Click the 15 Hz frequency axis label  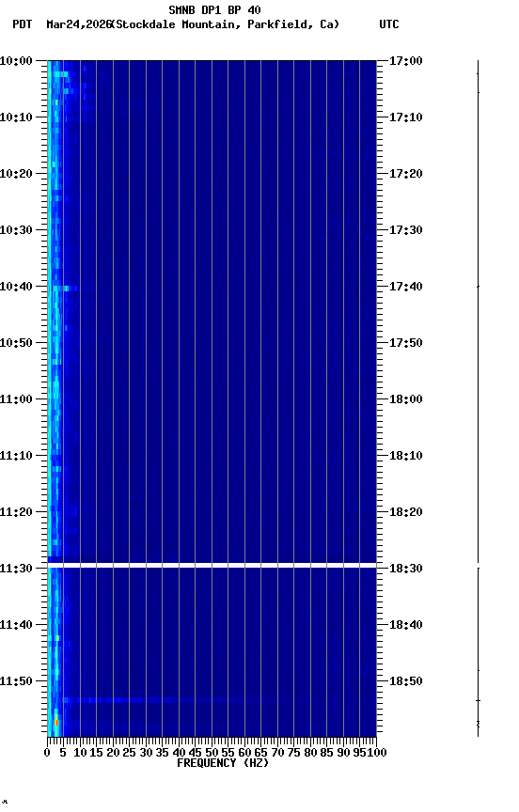coord(96,753)
